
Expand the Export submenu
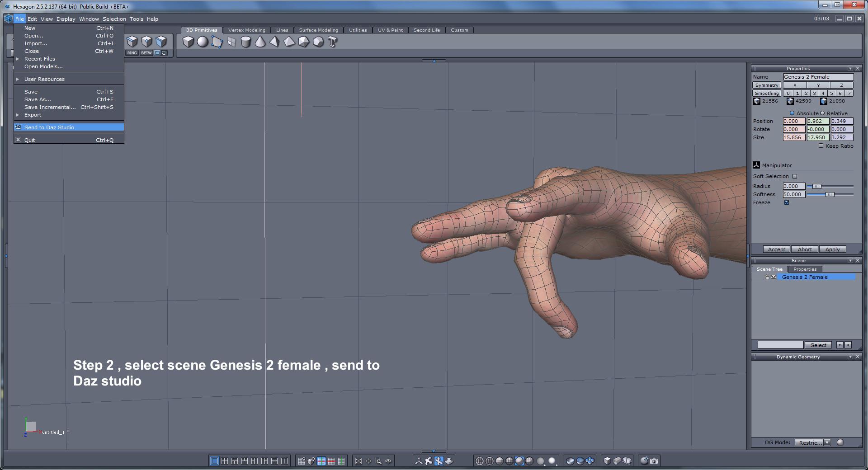33,115
